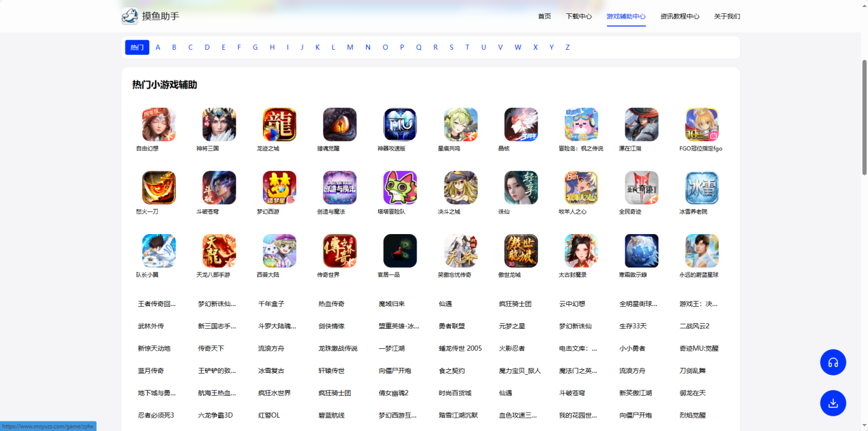Open the 星痕共鸣 game icon

coord(461,124)
